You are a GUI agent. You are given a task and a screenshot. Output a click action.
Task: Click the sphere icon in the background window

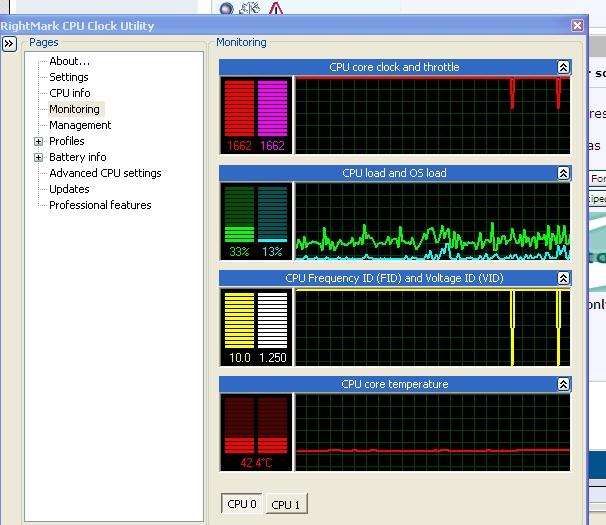point(226,8)
